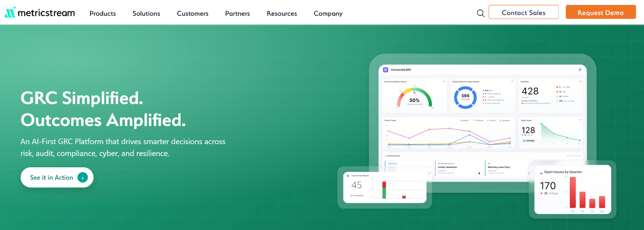Click the 566 total orgs donut chart
The height and width of the screenshot is (230, 644).
[x=466, y=97]
